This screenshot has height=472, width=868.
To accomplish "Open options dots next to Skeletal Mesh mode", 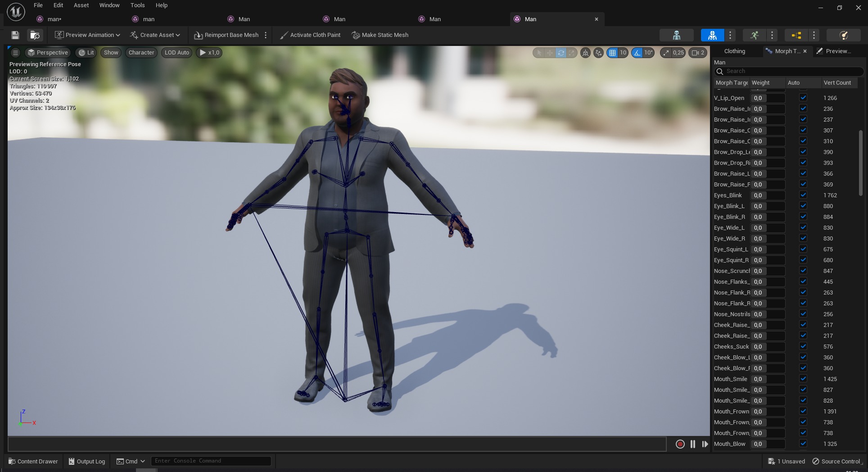I will coord(730,35).
